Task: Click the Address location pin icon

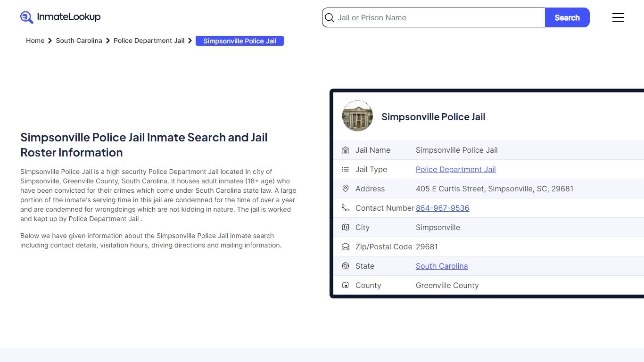Action: click(346, 189)
